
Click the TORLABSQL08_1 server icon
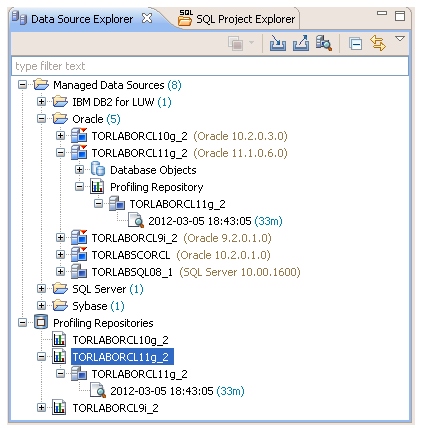pos(79,272)
